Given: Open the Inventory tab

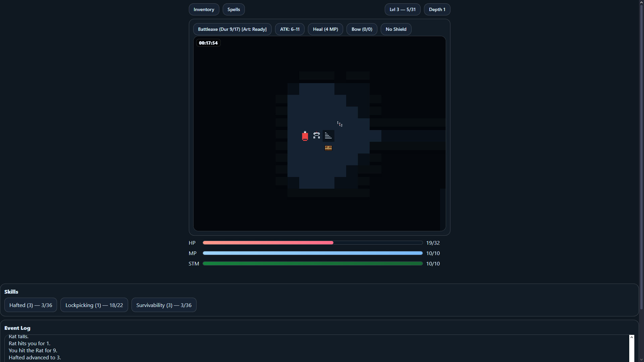Looking at the screenshot, I should [204, 9].
